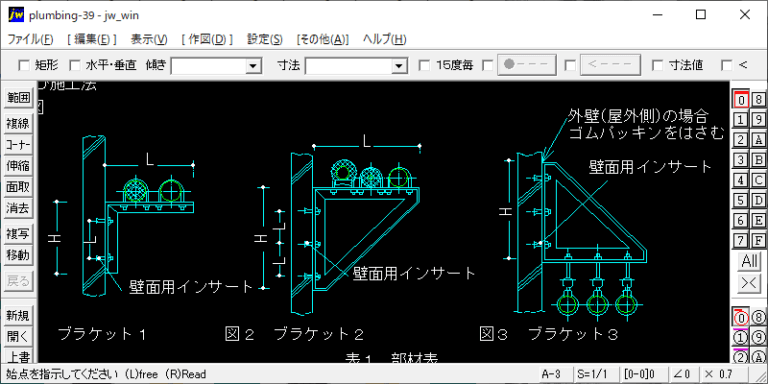Toggle square layer button 2
768x384 pixels.
coord(741,140)
